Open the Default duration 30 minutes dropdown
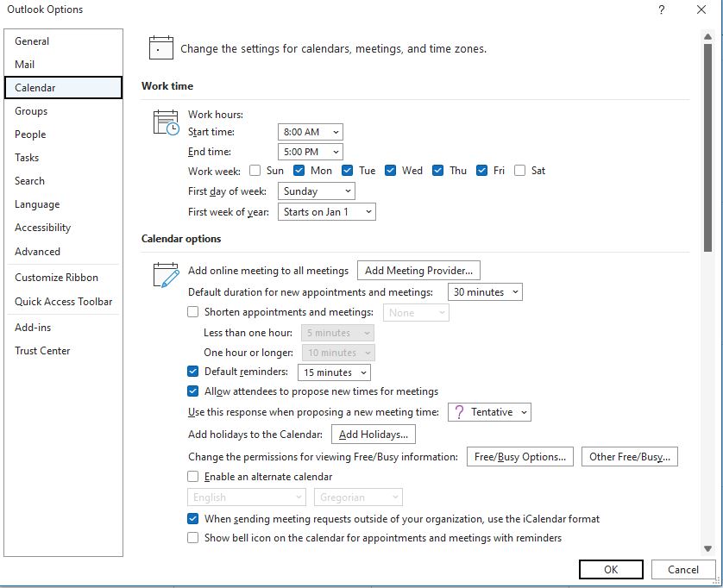 (485, 291)
